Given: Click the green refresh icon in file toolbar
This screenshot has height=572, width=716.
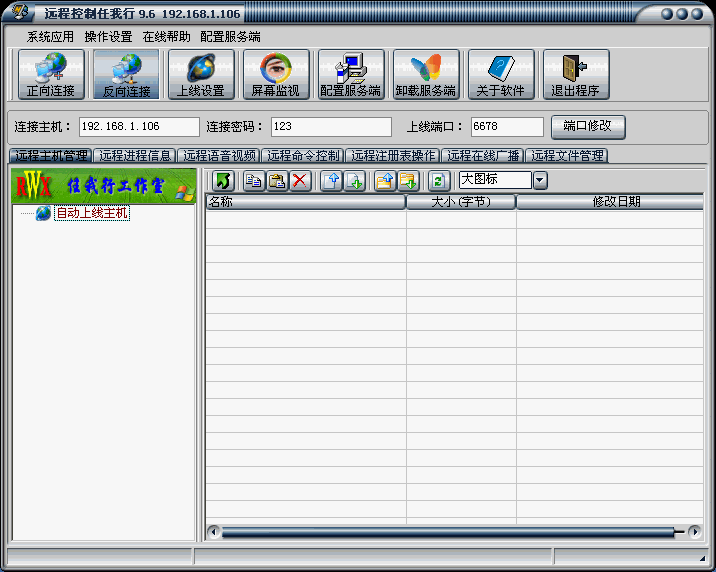Looking at the screenshot, I should tap(438, 180).
